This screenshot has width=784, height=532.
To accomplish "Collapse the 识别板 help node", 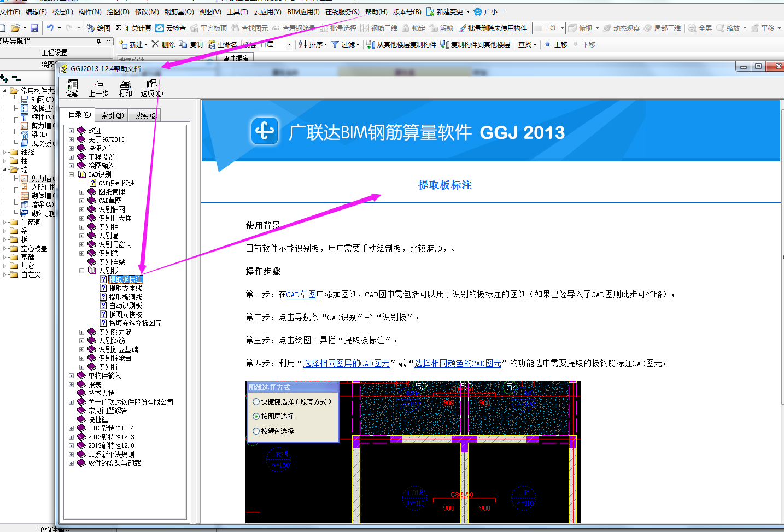I will pyautogui.click(x=82, y=271).
